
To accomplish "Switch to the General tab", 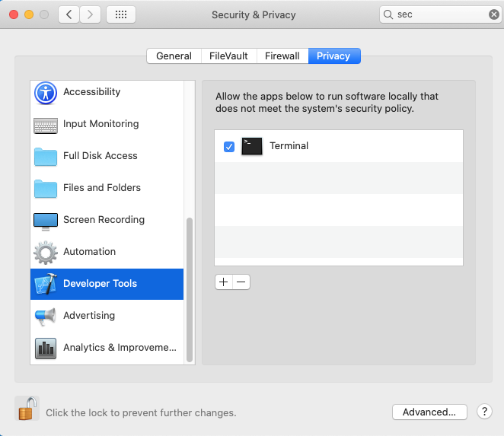I will point(174,56).
